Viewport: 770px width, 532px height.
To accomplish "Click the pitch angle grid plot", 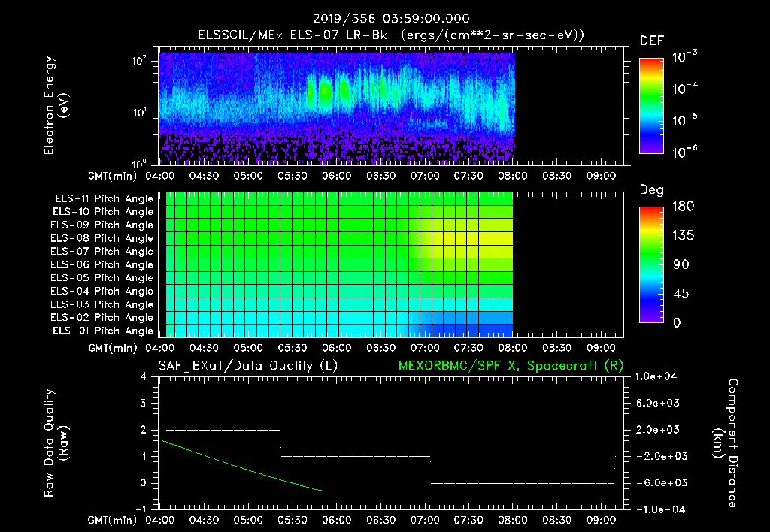I will tap(340, 264).
